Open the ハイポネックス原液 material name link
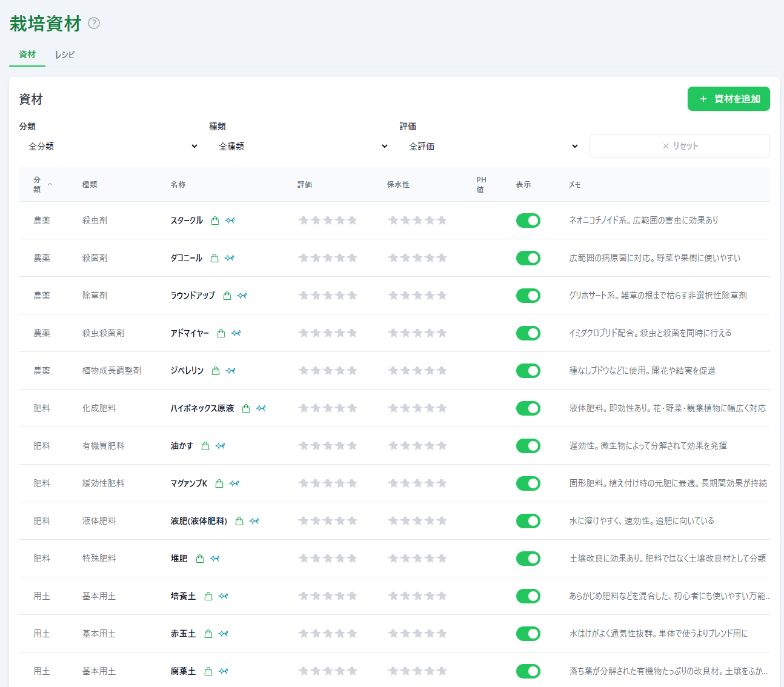This screenshot has width=784, height=687. (x=202, y=408)
